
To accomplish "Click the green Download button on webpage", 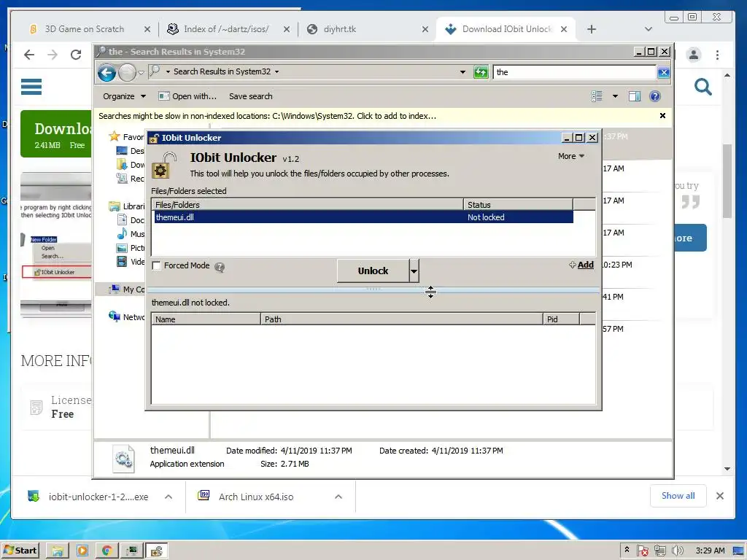I will pos(56,134).
